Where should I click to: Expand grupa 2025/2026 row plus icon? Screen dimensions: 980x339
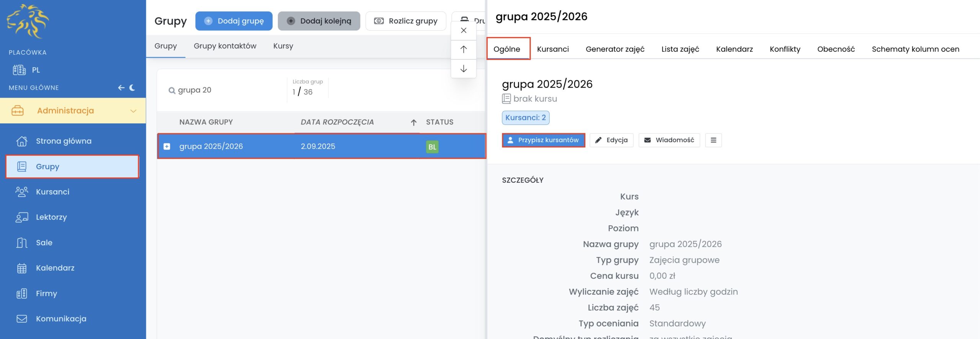point(167,146)
